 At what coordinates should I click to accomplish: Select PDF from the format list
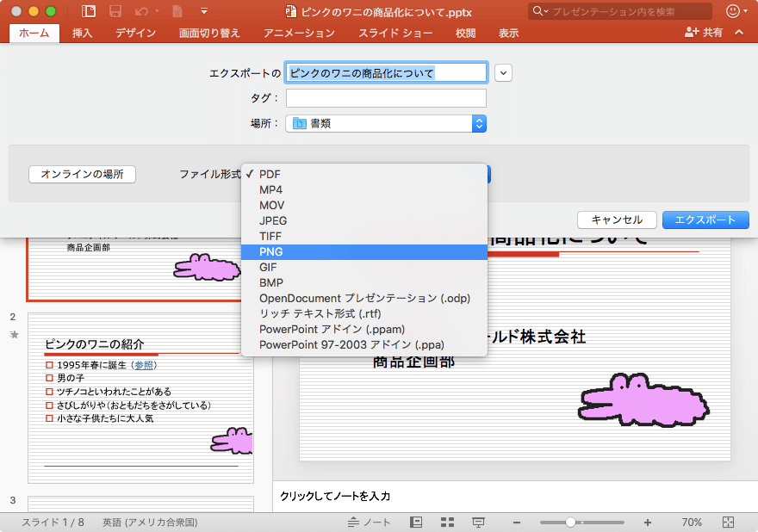[364, 175]
